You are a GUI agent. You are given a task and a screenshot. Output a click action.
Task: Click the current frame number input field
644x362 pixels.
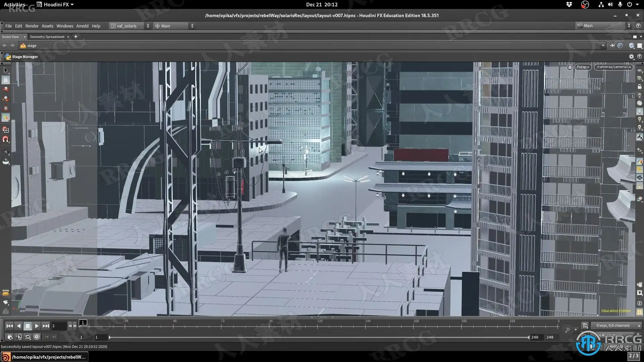coord(59,326)
